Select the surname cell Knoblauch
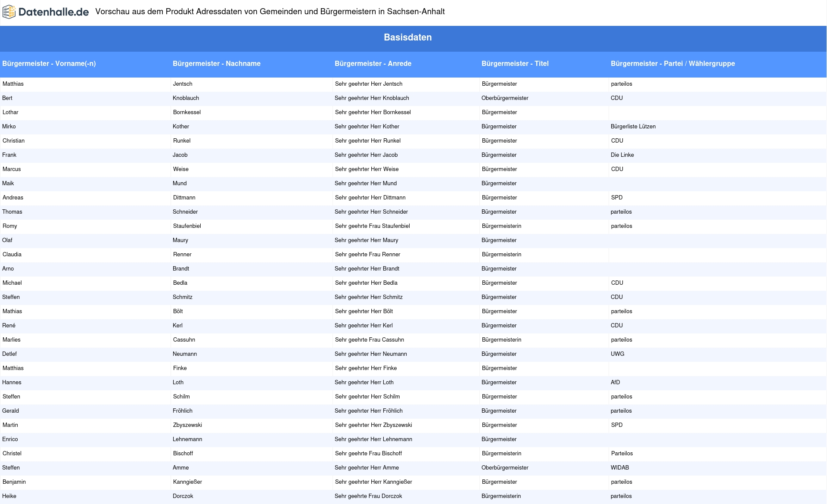This screenshot has height=504, width=827. (186, 98)
